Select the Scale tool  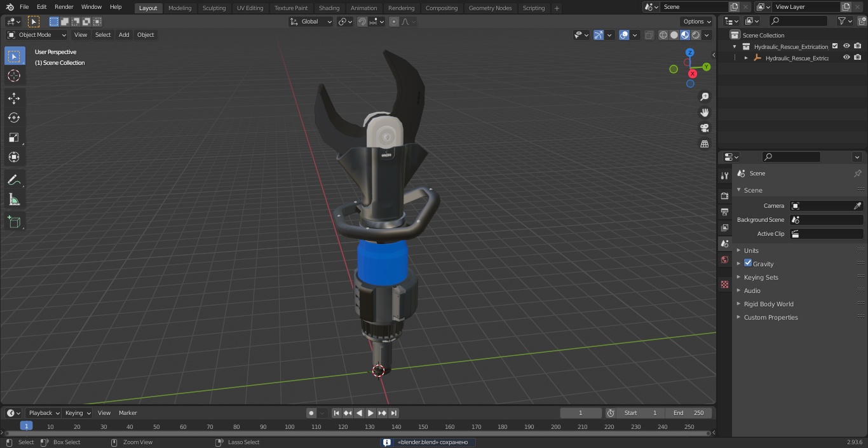pyautogui.click(x=14, y=137)
